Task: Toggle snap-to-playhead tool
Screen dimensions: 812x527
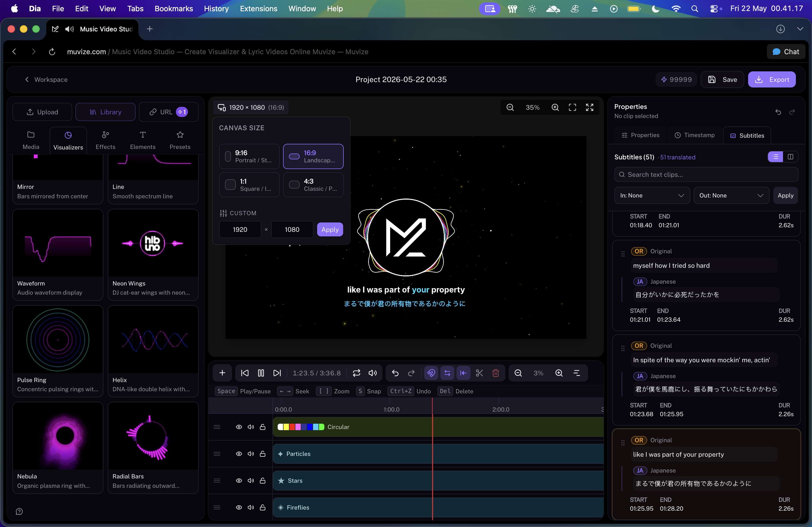Action: pos(463,373)
